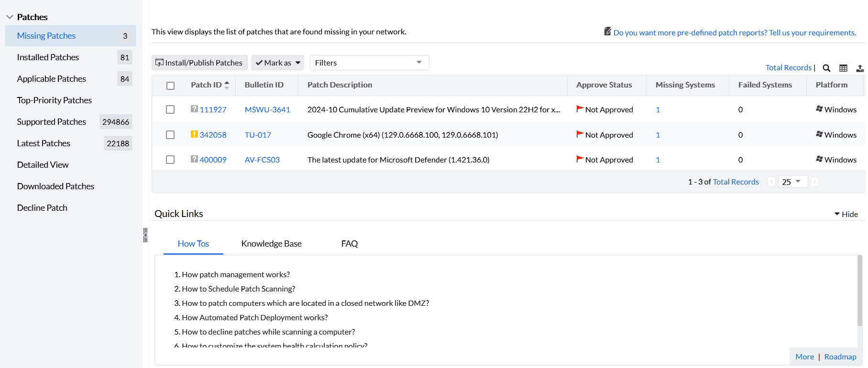868x368 pixels.
Task: Open the Roadmap link
Action: pos(840,357)
